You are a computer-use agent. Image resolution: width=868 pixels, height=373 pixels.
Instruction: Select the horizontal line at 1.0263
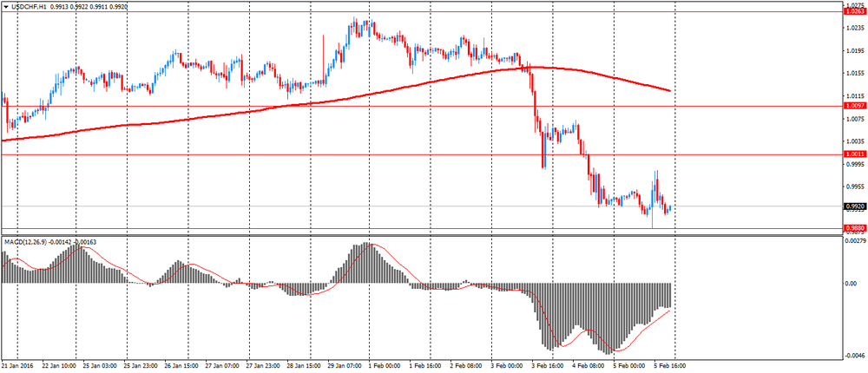click(421, 10)
